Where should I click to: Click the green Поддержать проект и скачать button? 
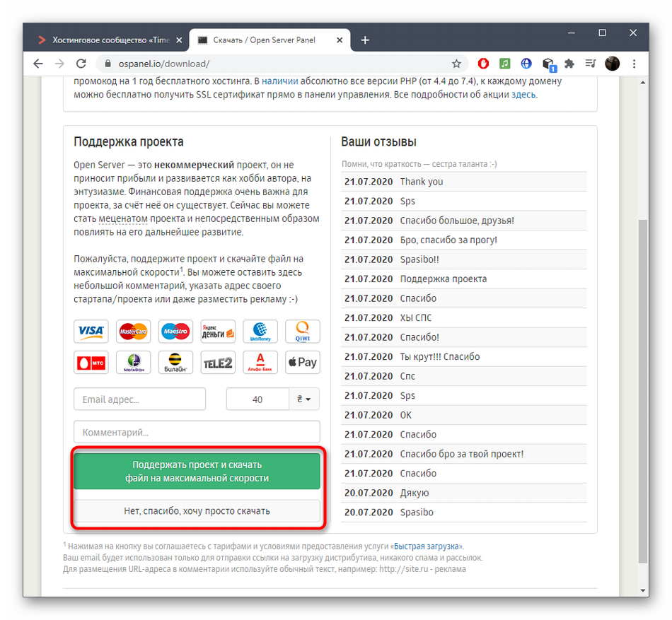(197, 471)
